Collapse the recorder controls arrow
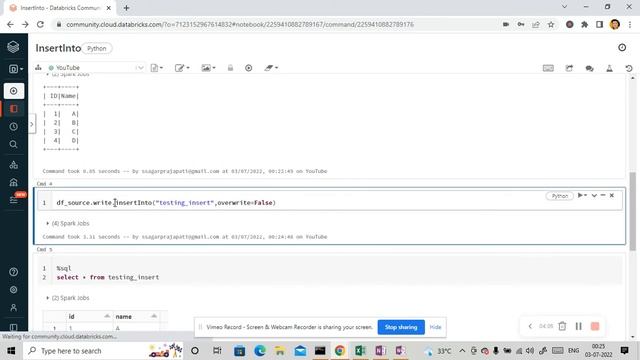 click(x=530, y=326)
